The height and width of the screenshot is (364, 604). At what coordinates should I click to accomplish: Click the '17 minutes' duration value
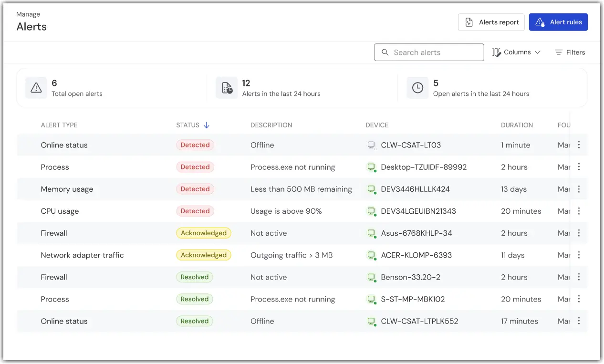(x=520, y=321)
